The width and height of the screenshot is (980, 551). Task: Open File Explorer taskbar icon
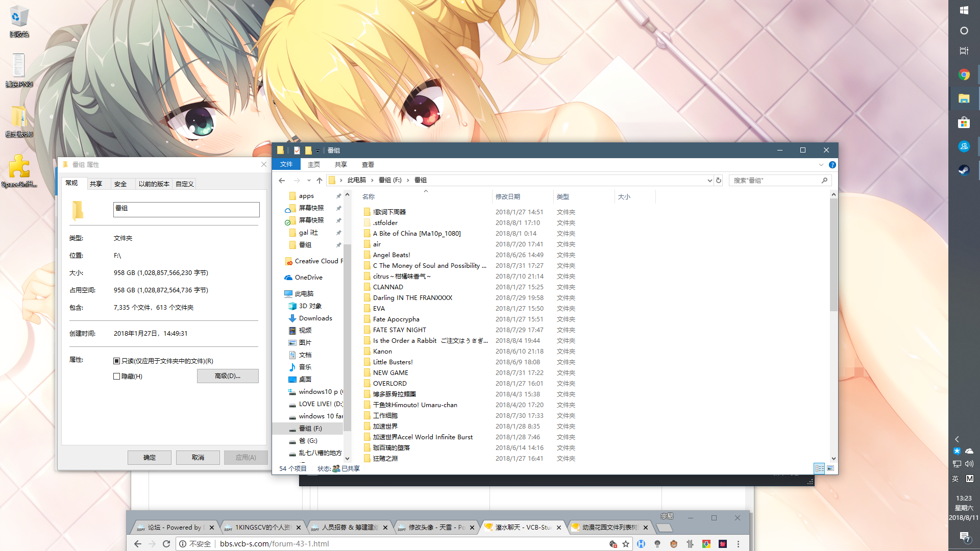964,98
